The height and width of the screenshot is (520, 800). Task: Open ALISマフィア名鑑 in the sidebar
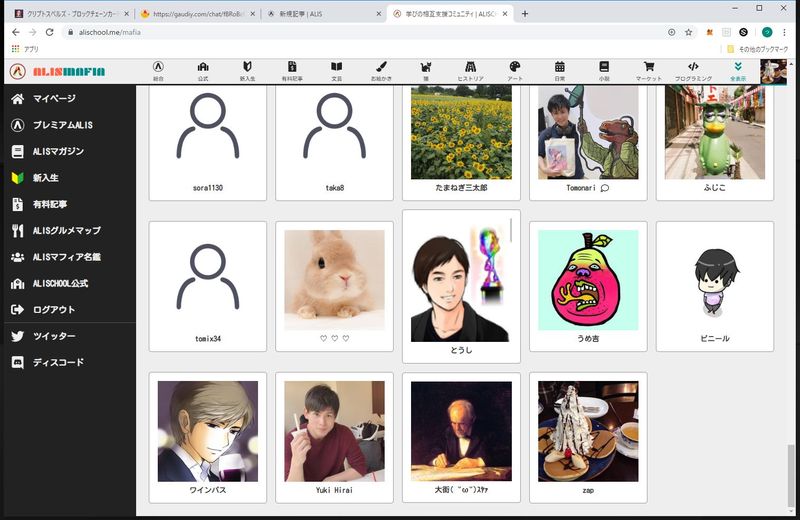tap(66, 257)
